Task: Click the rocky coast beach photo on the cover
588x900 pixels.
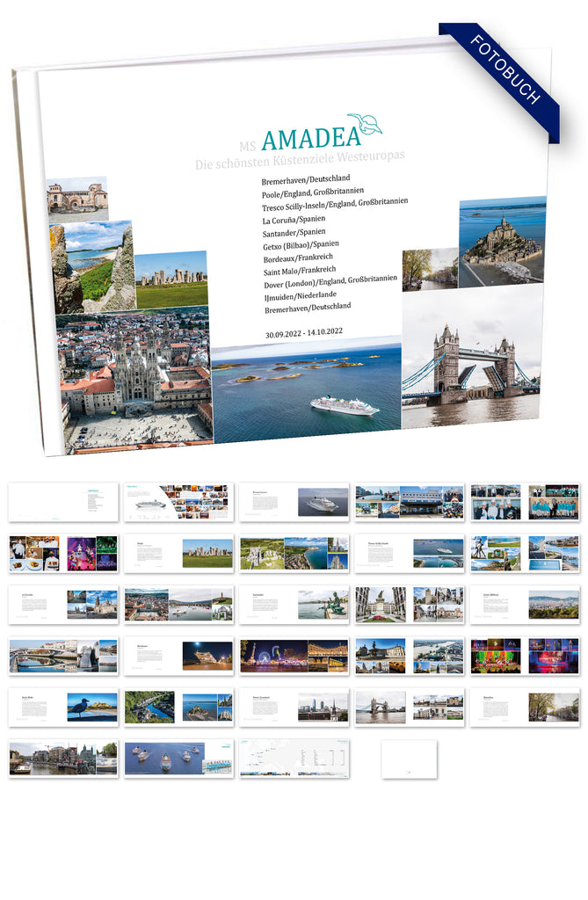Action: (92, 267)
